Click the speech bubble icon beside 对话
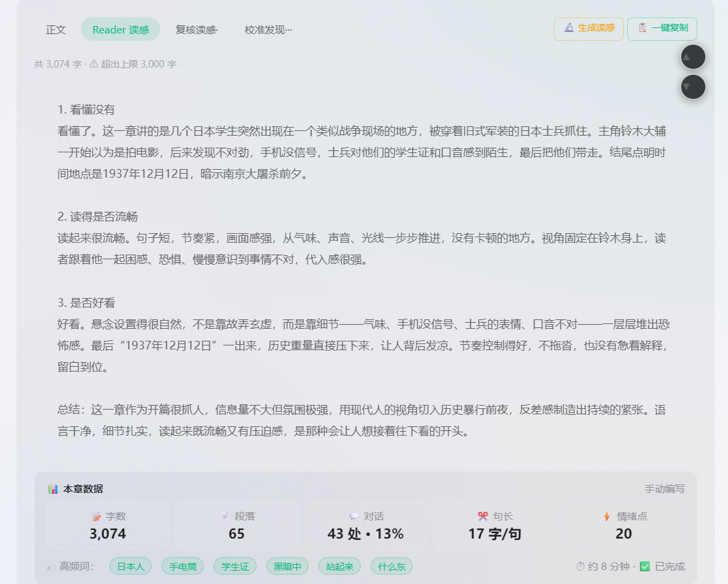The height and width of the screenshot is (584, 728). tap(354, 516)
